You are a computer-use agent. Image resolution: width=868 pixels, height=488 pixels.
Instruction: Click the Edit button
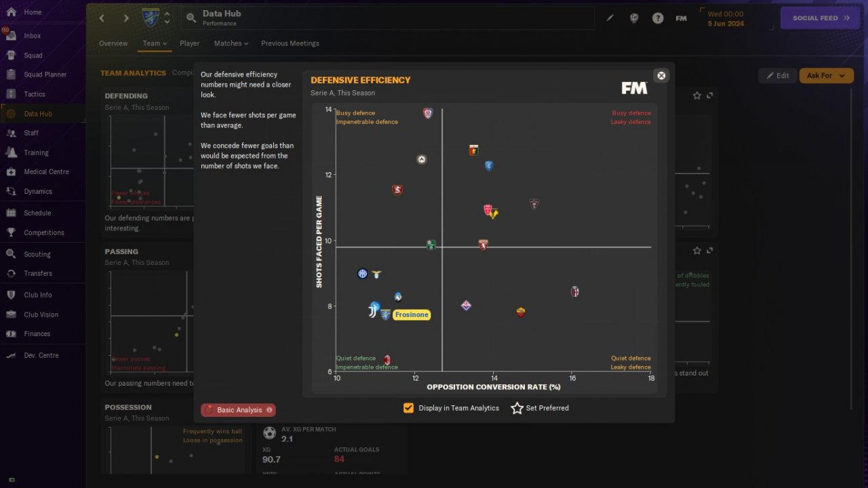[778, 75]
